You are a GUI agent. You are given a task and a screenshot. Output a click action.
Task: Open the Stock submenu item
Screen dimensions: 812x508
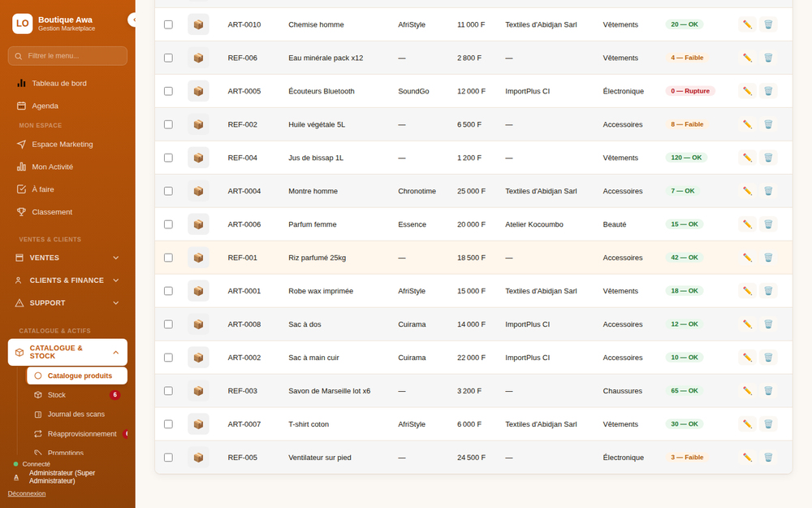[x=76, y=395]
